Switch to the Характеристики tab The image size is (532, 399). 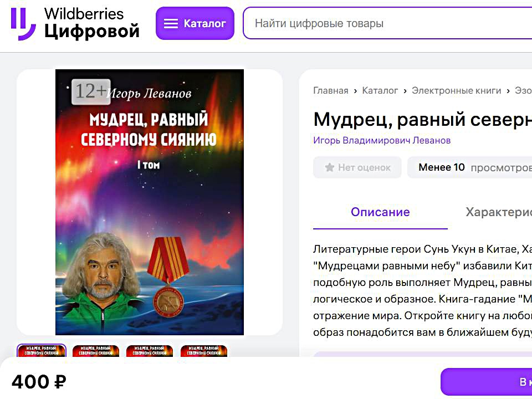coord(499,212)
